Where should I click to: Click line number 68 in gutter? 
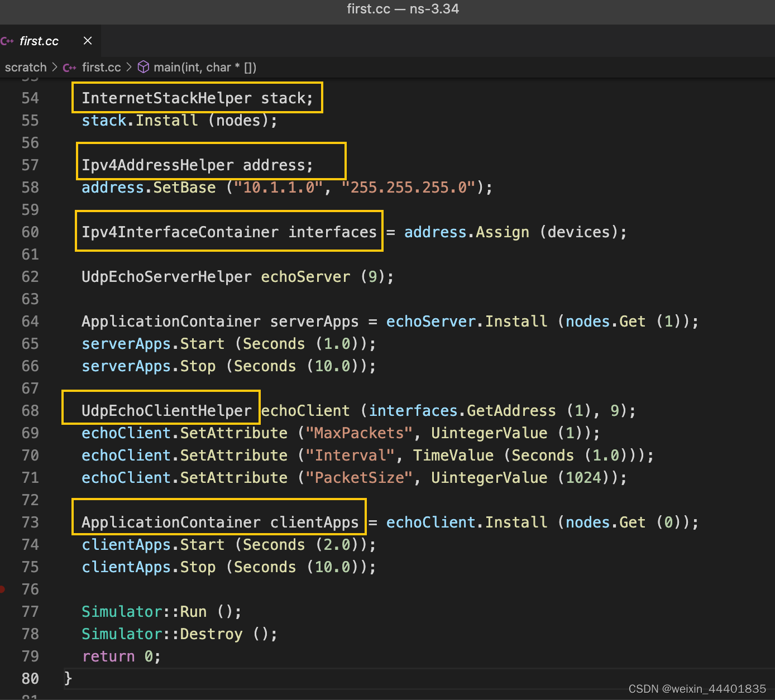tap(30, 411)
